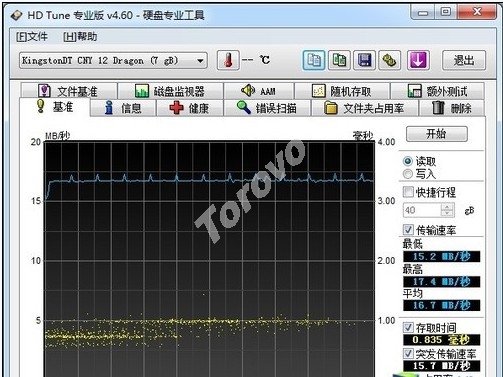
Task: Select the 写入 write radio button
Action: click(408, 174)
